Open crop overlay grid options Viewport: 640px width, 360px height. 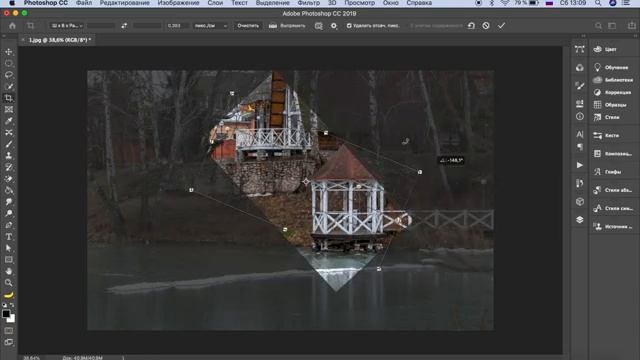pyautogui.click(x=319, y=26)
